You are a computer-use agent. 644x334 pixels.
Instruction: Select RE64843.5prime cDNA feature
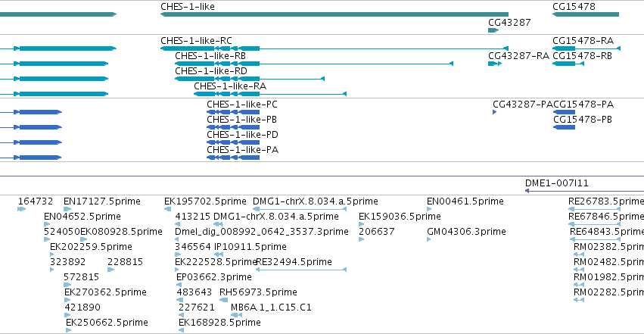coord(595,239)
